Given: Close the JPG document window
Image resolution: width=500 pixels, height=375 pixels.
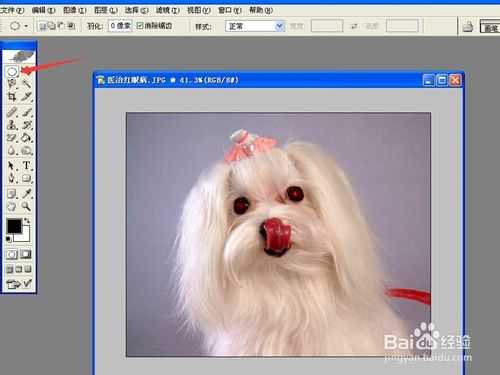Looking at the screenshot, I should pos(455,80).
